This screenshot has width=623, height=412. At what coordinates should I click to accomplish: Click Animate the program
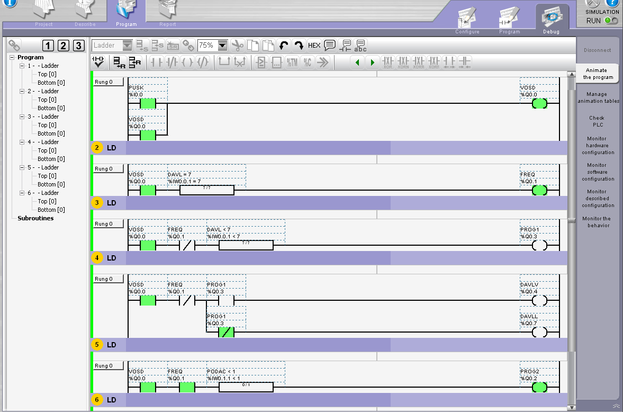[x=597, y=74]
